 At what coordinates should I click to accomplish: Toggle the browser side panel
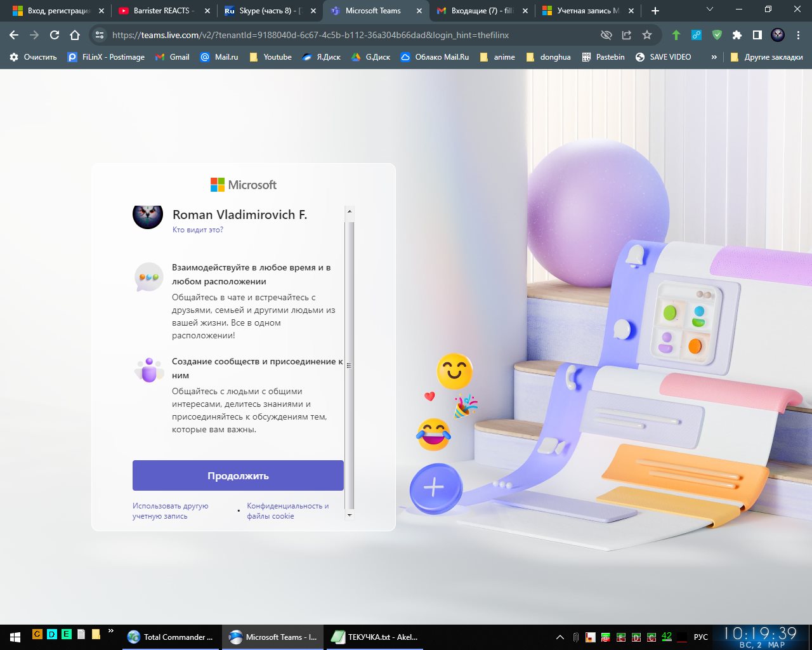coord(757,35)
